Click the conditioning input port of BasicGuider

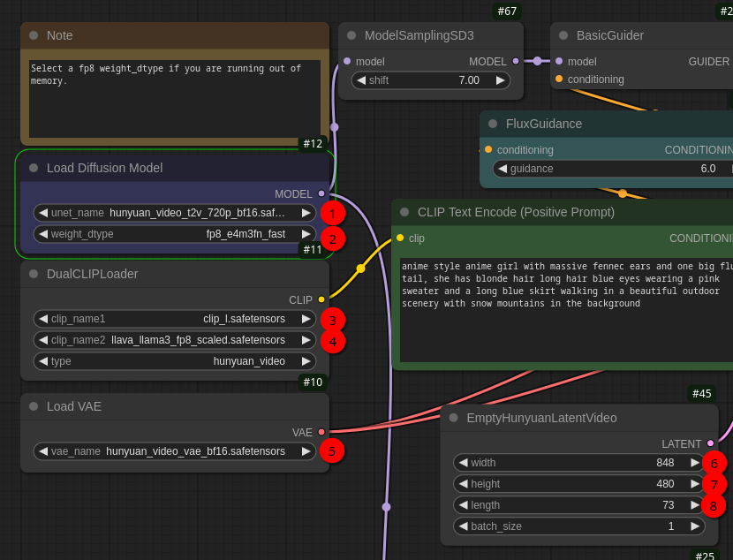[559, 79]
